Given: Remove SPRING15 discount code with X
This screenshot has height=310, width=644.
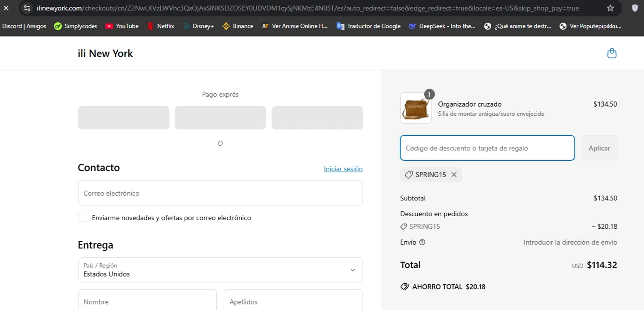Looking at the screenshot, I should tap(454, 175).
